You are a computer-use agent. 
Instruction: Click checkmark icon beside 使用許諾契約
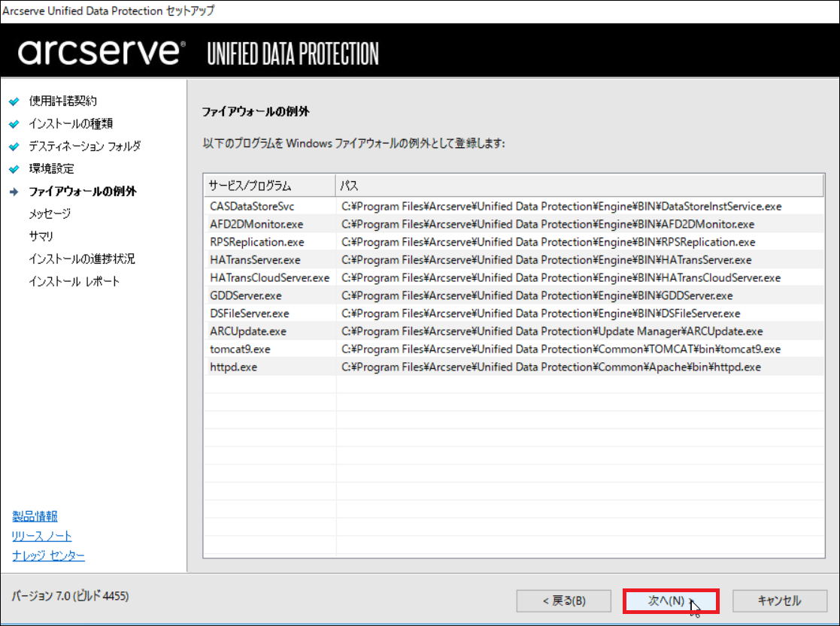[14, 101]
